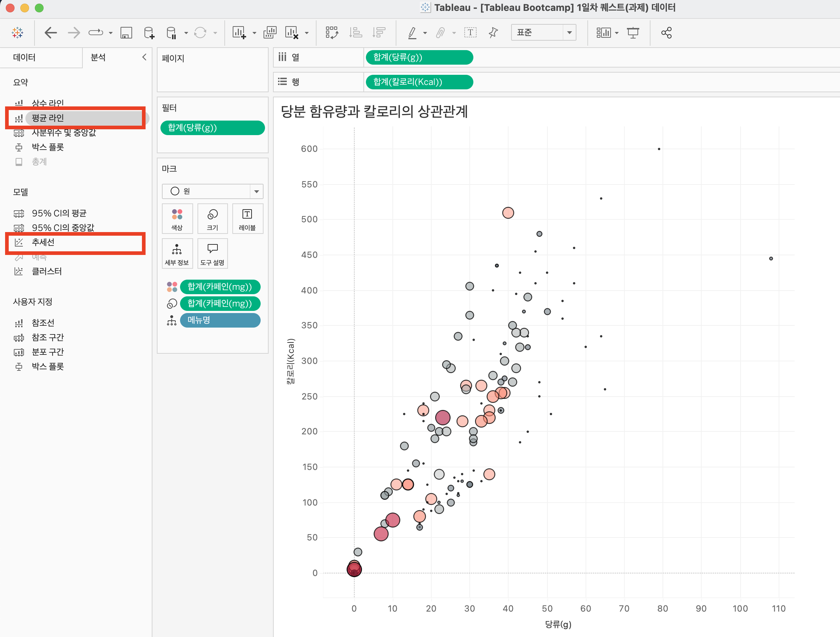840x637 pixels.
Task: Click the Duplicate worksheet icon
Action: coord(270,33)
